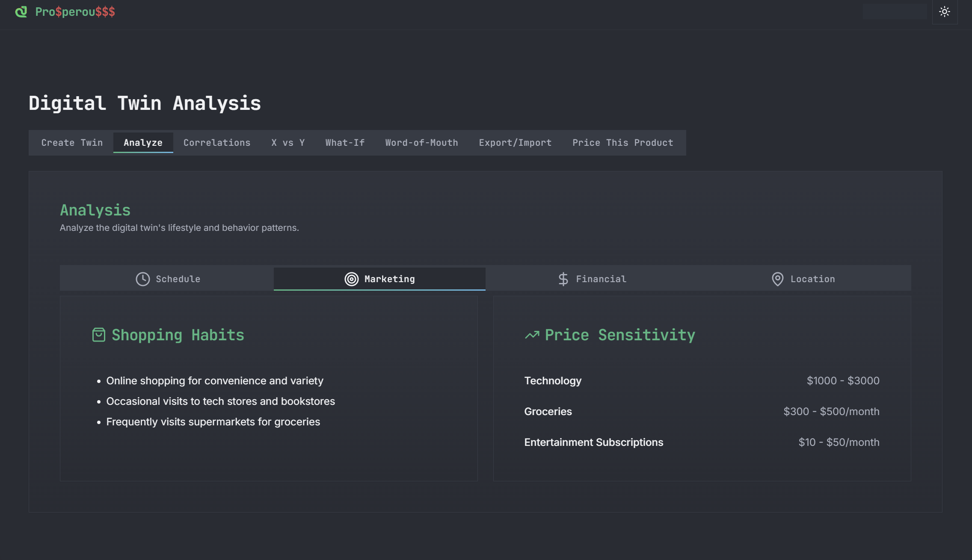
Task: Click the Prosperous logo icon
Action: (21, 12)
